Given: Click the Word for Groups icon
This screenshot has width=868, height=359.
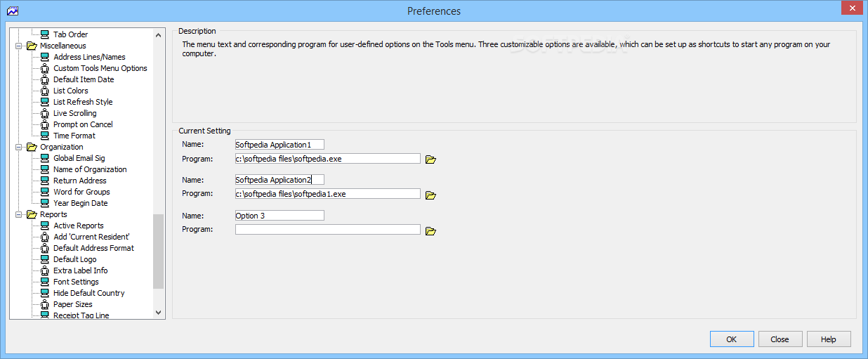Looking at the screenshot, I should 45,192.
